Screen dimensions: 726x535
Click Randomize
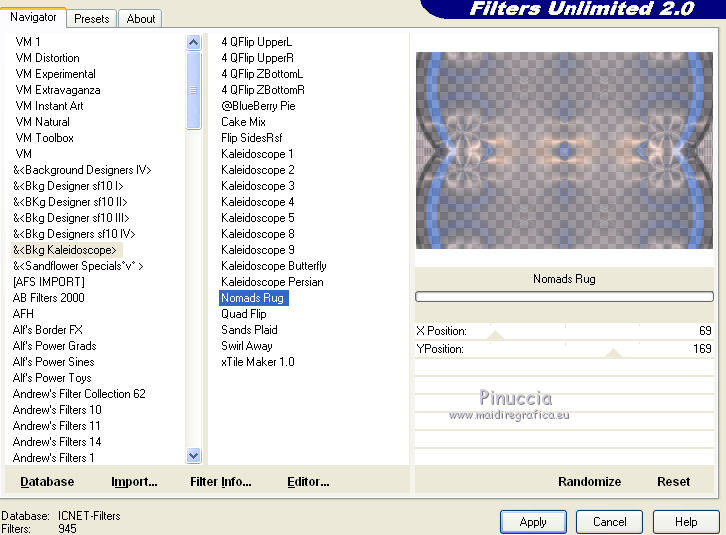[589, 482]
